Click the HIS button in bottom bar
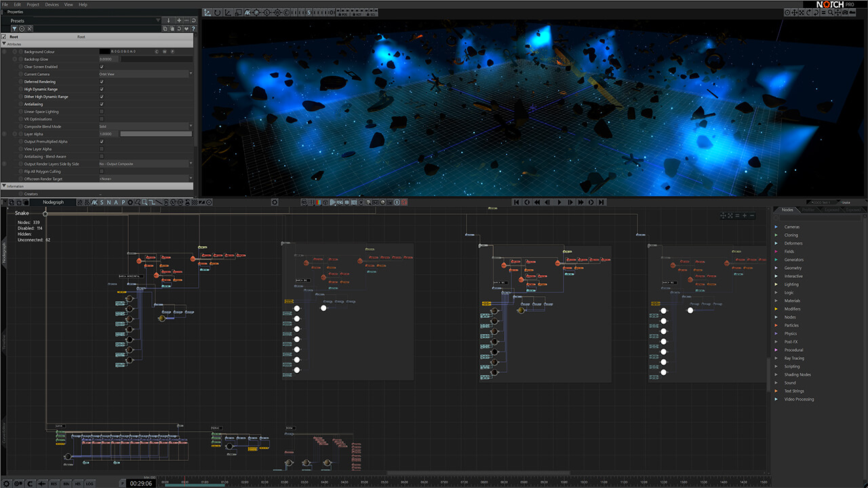Screen dimensions: 868x488 click(x=78, y=483)
